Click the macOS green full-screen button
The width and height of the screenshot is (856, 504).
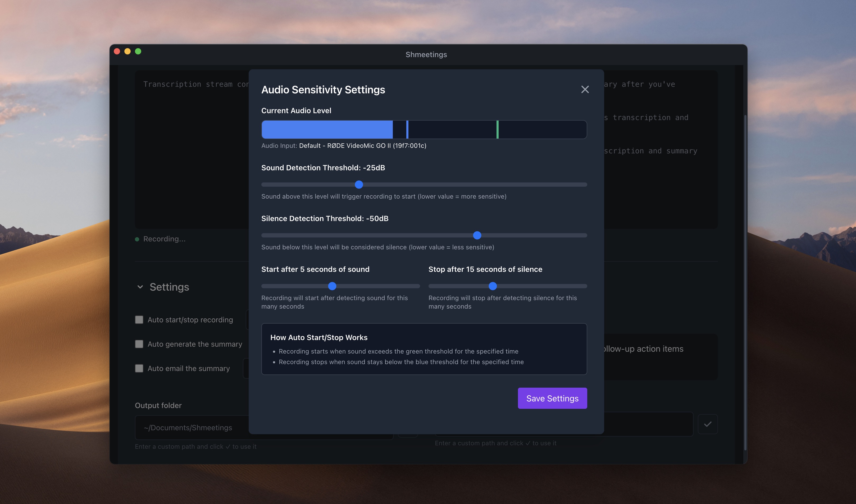(x=138, y=51)
